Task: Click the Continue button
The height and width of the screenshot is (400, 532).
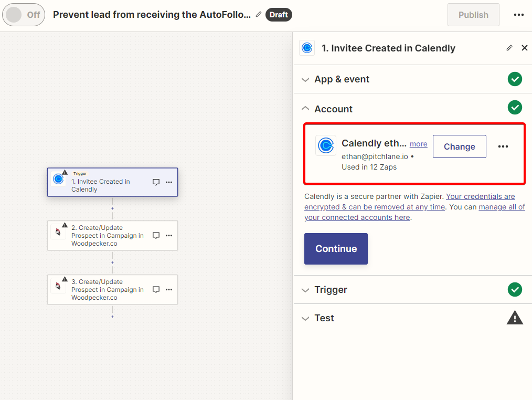Action: click(336, 249)
